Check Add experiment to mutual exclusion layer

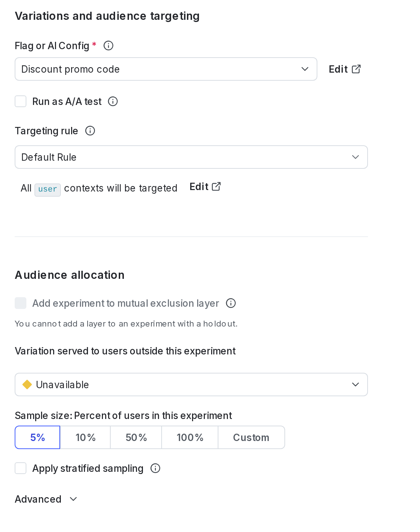[21, 303]
